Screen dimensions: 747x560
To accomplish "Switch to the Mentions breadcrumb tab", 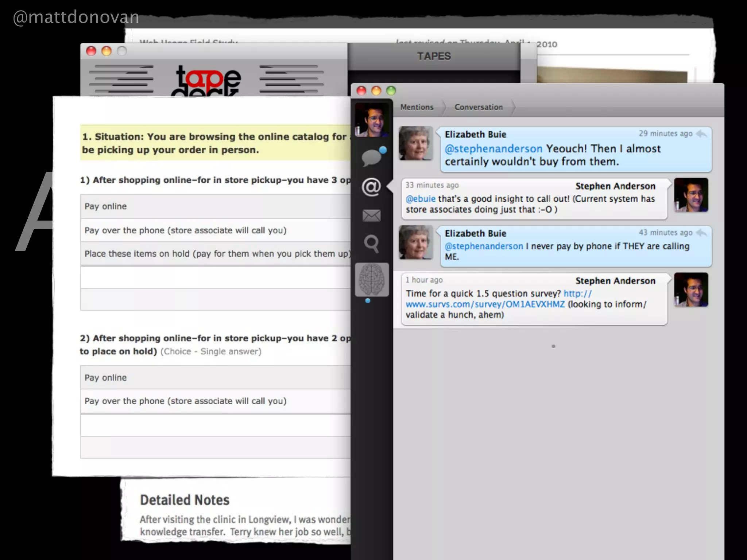I will [x=417, y=107].
